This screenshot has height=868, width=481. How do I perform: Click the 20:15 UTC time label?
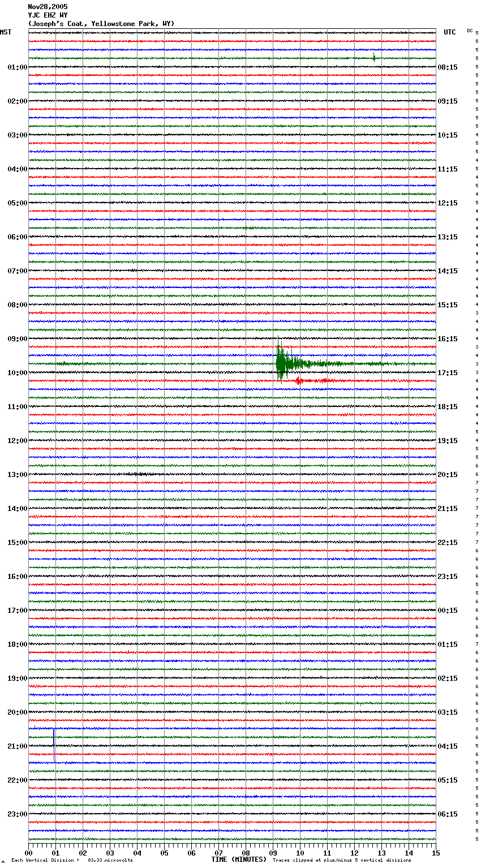(448, 475)
